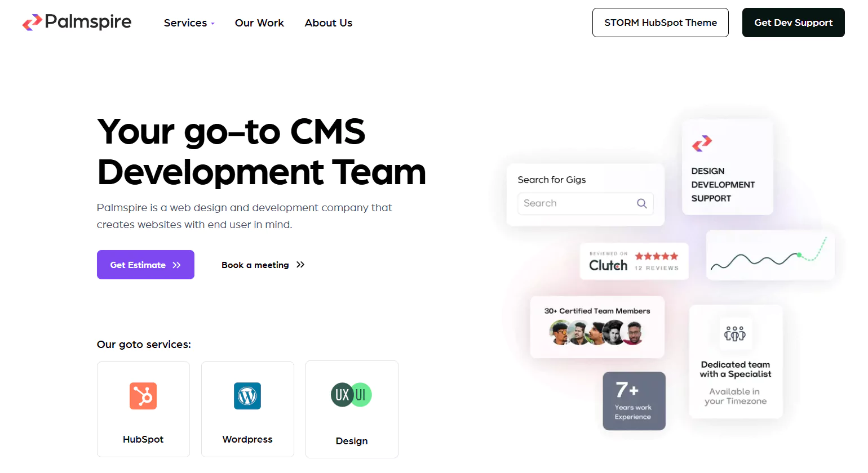Click the dedicated team people icon
868x473 pixels.
click(x=735, y=334)
